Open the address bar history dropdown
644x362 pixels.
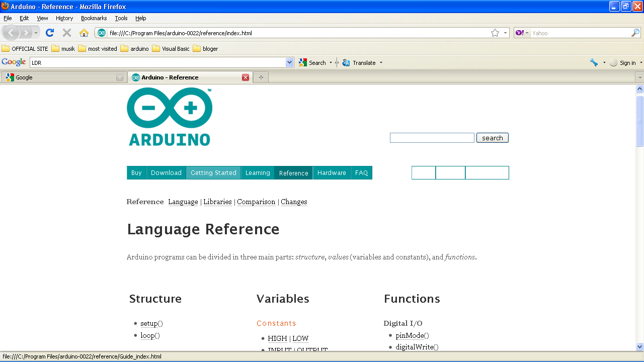[505, 33]
